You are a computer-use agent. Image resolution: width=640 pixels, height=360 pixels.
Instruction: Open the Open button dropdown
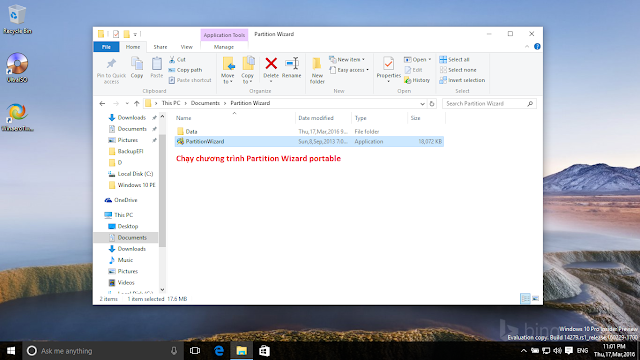point(417,60)
